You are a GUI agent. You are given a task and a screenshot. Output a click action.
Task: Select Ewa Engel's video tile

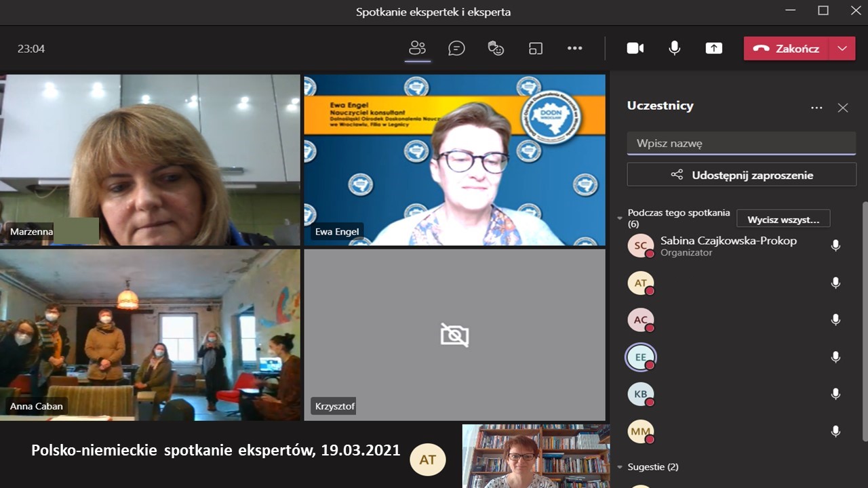454,159
